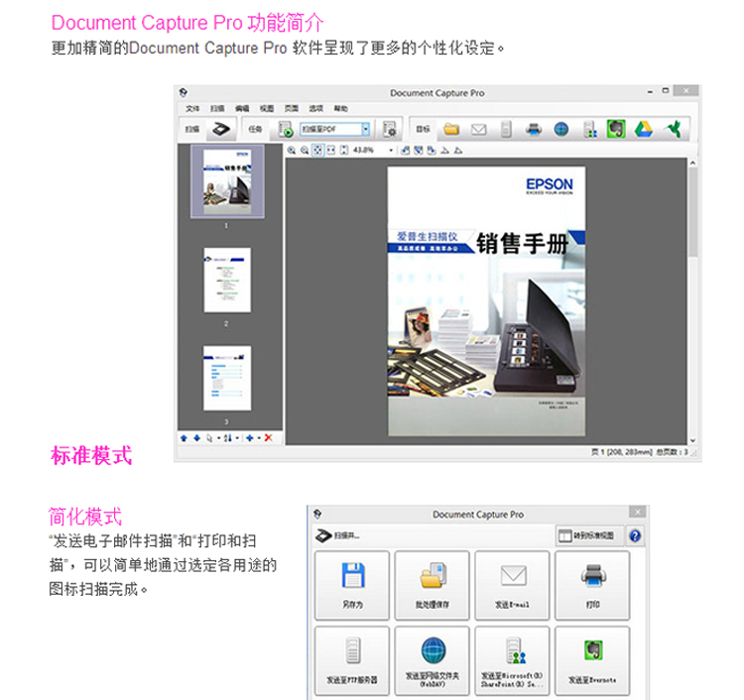
Task: Click the 打印 print button in simple mode
Action: pyautogui.click(x=592, y=586)
